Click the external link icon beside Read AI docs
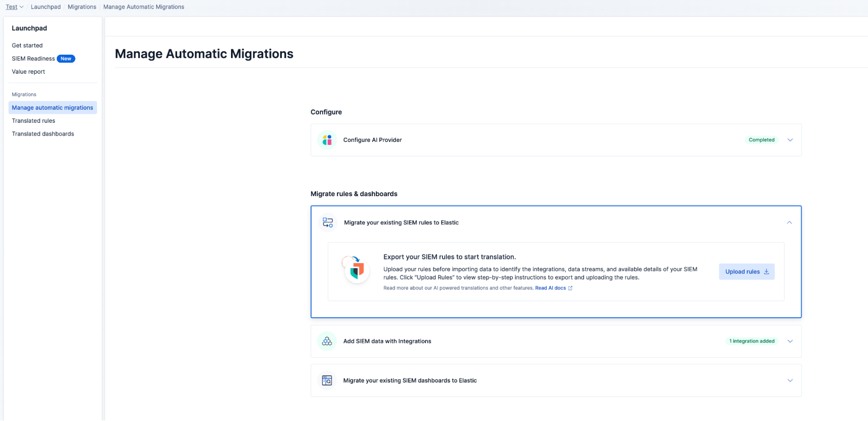The height and width of the screenshot is (421, 868). click(570, 288)
